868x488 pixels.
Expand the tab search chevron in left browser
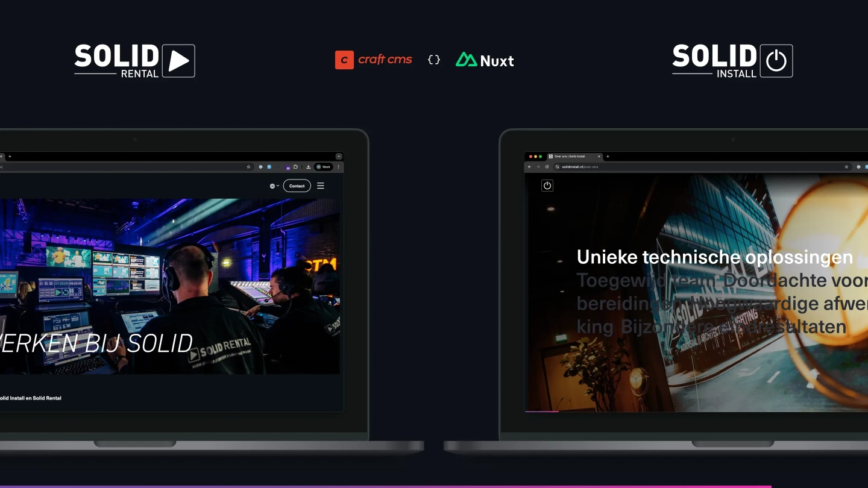(339, 156)
